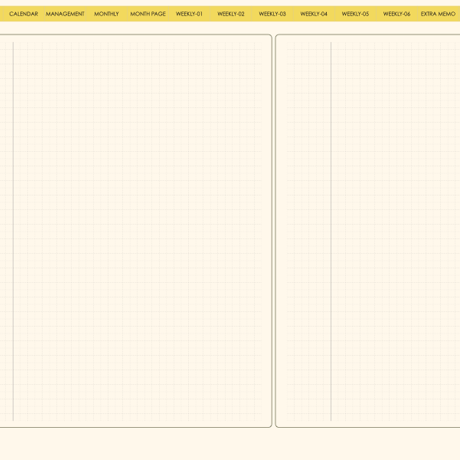460x460 pixels.
Task: Open the CALENDAR tab
Action: click(x=24, y=14)
